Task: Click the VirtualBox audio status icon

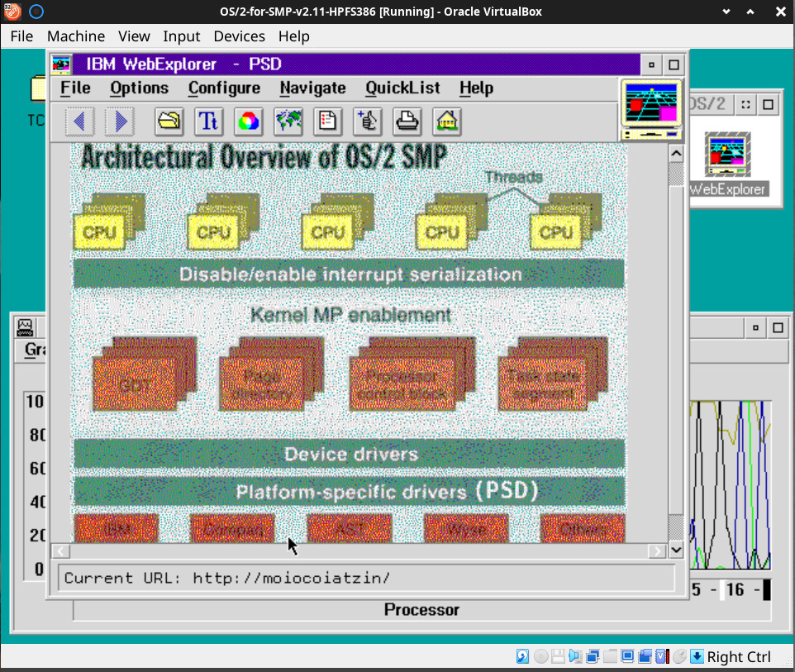Action: tap(575, 656)
